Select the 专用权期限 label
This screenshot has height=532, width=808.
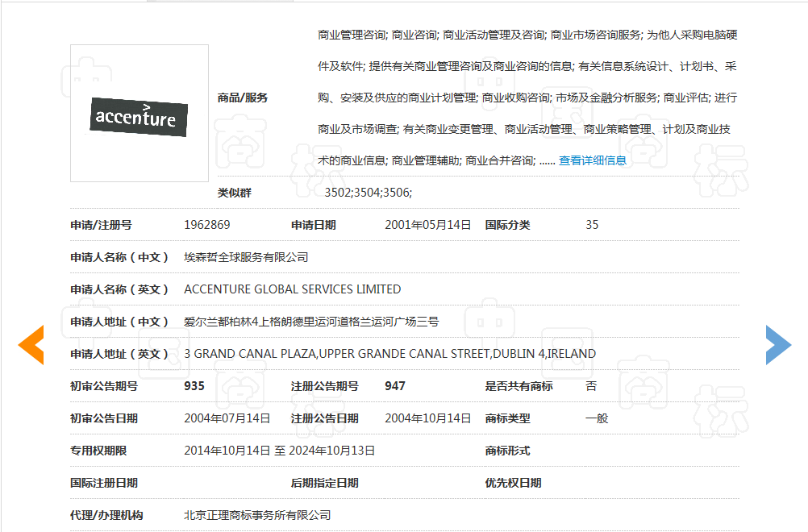point(98,451)
